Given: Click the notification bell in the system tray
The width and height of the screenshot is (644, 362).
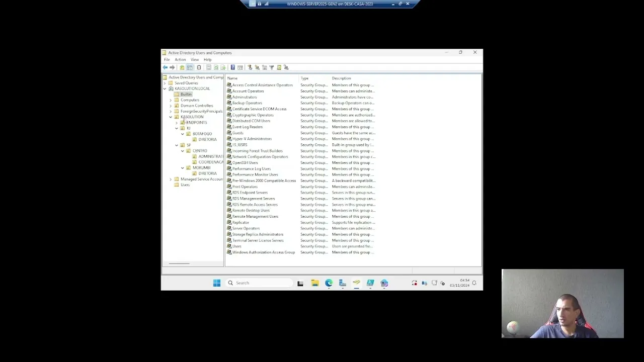Looking at the screenshot, I should (x=474, y=283).
